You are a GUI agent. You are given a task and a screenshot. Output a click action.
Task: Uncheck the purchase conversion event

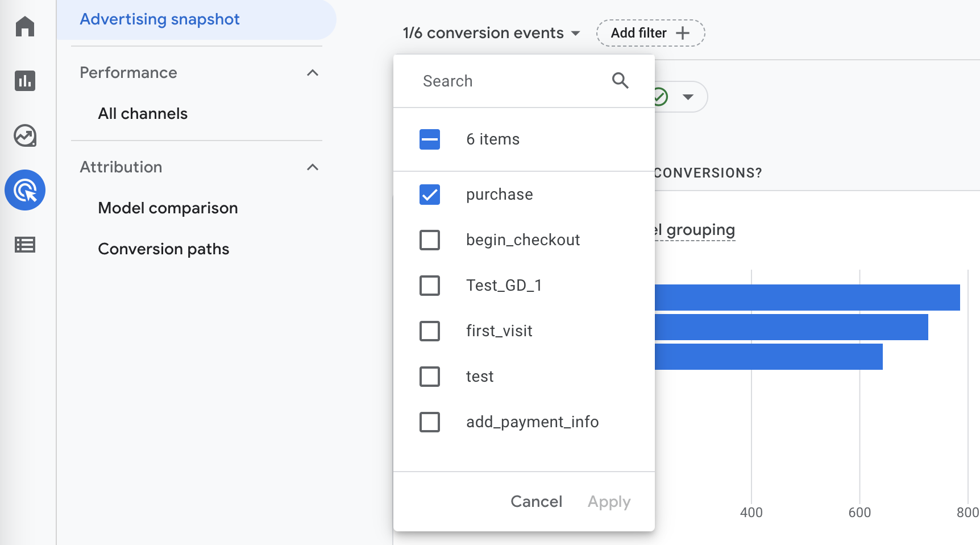[x=430, y=194]
